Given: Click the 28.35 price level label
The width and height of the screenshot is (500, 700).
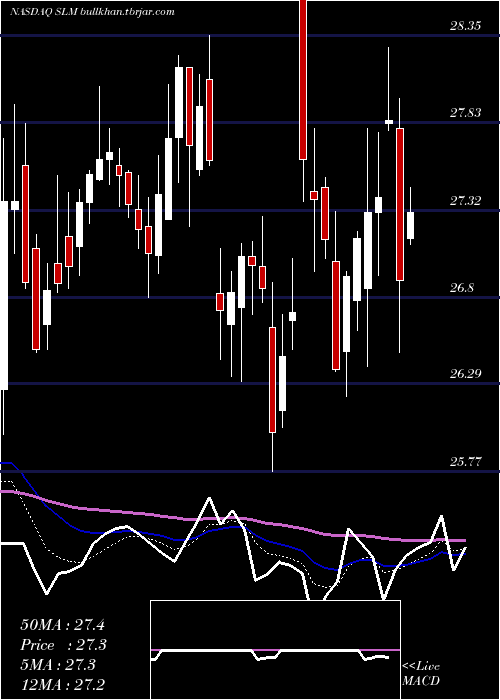Looking at the screenshot, I should (465, 26).
